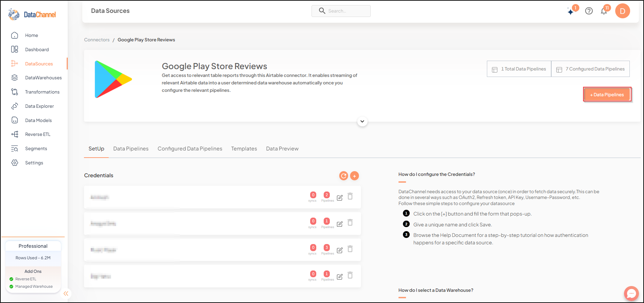Image resolution: width=644 pixels, height=303 pixels.
Task: Click the DataChannel logo
Action: [x=32, y=15]
